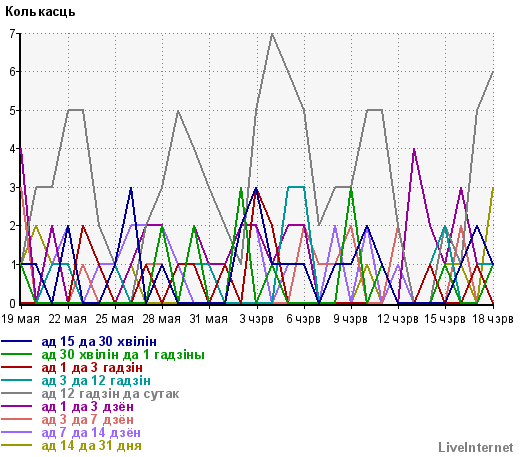This screenshot has width=520, height=457.
Task: Click the y-axis value 7
Action: 13,34
